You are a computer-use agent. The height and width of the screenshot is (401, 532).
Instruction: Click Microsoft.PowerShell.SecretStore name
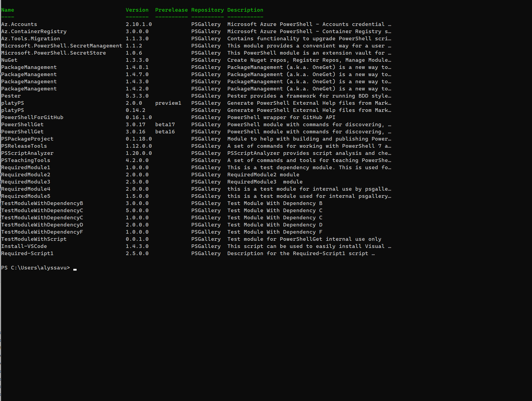point(53,53)
